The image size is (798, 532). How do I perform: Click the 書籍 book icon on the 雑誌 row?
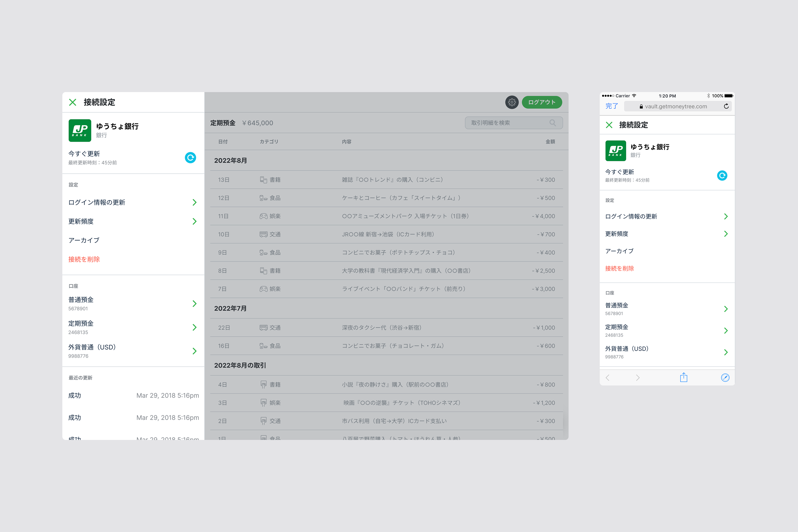pos(263,180)
